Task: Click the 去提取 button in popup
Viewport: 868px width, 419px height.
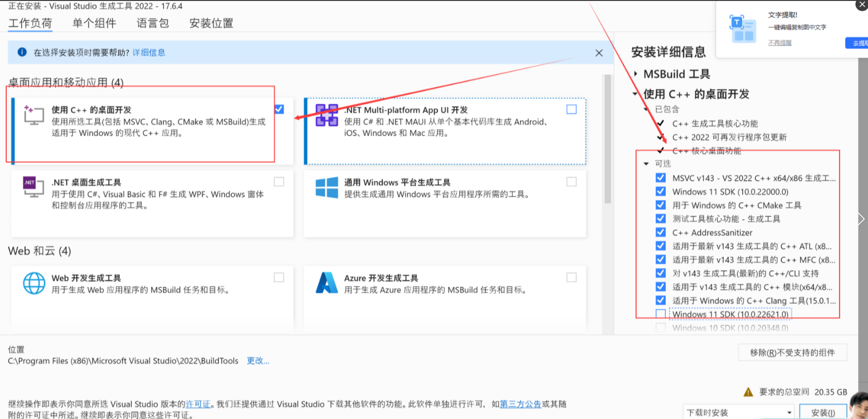Action: point(857,43)
